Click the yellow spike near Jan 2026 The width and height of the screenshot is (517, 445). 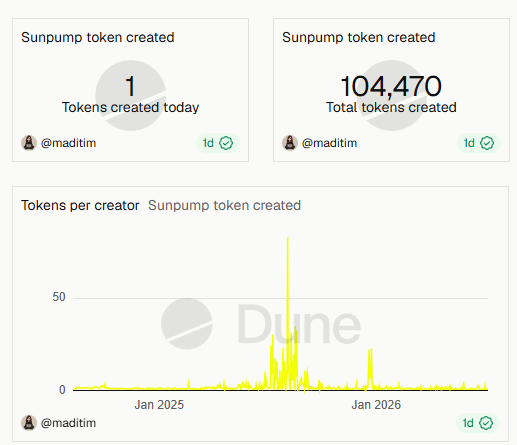[370, 368]
